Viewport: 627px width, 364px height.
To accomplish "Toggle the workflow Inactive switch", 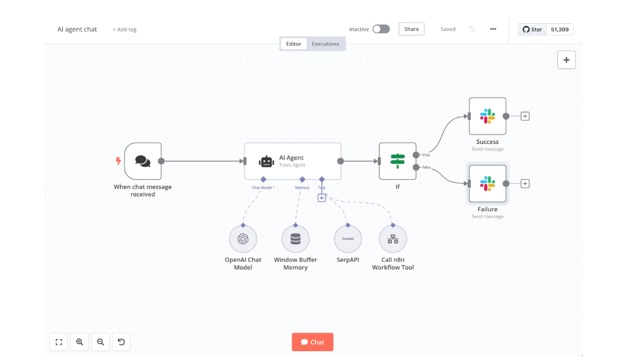I will 381,29.
